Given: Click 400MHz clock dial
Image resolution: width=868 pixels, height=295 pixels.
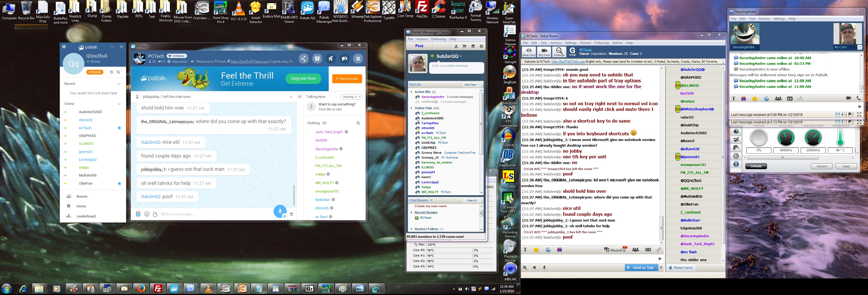Looking at the screenshot, I should [786, 137].
